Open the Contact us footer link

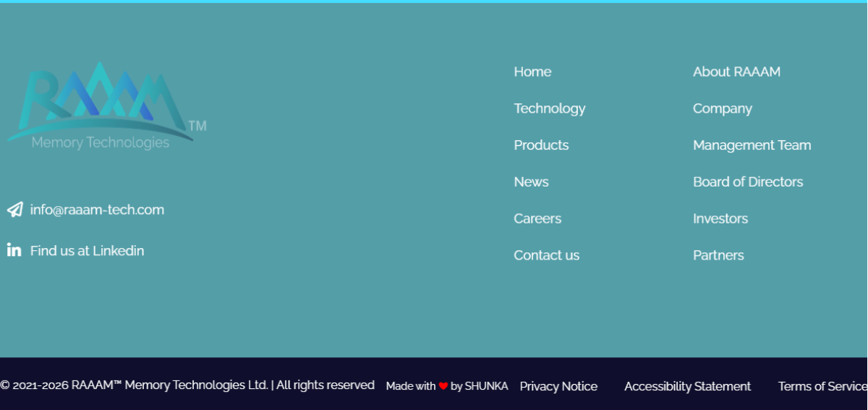(546, 255)
